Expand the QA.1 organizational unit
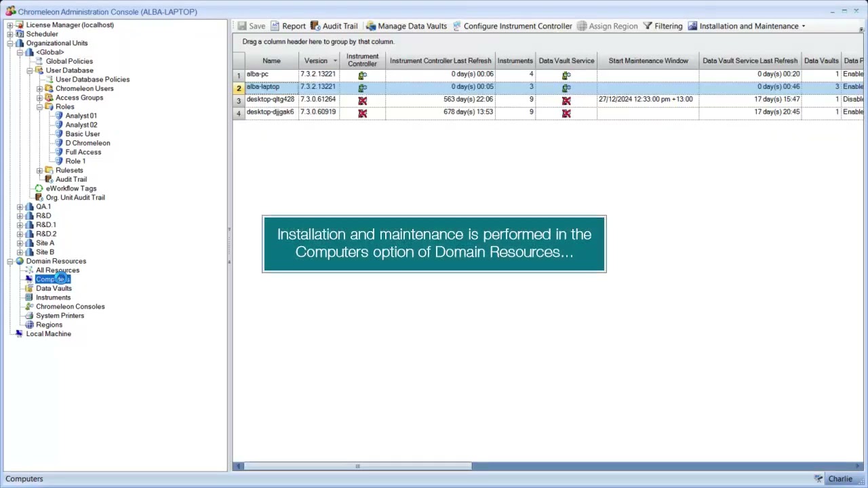868x488 pixels. (20, 207)
